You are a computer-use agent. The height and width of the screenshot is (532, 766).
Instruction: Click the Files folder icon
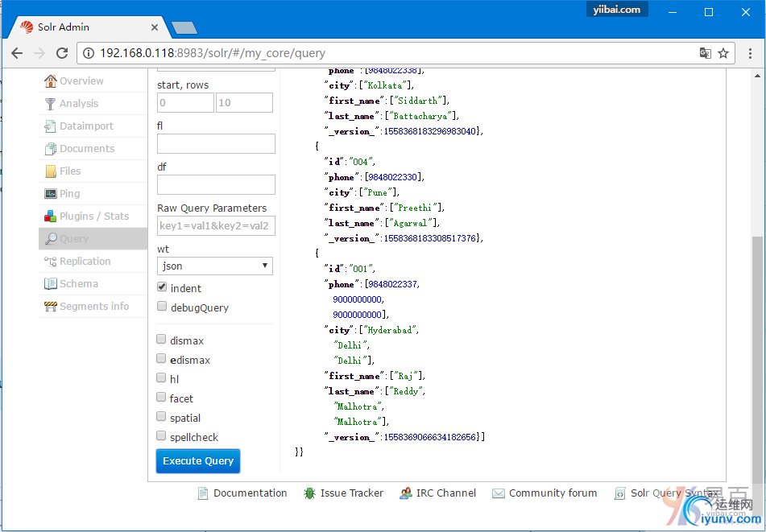point(50,171)
